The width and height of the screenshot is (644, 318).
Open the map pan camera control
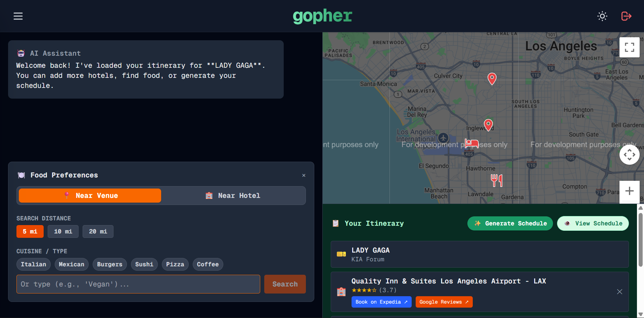629,155
